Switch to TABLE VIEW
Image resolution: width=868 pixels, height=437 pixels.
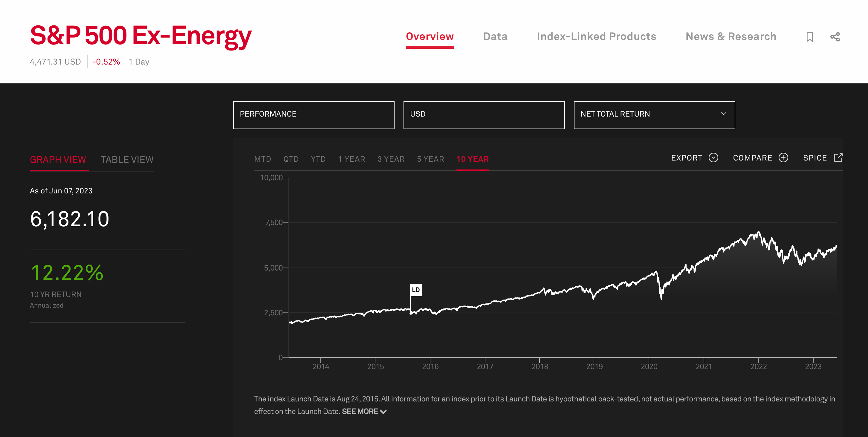pyautogui.click(x=127, y=160)
